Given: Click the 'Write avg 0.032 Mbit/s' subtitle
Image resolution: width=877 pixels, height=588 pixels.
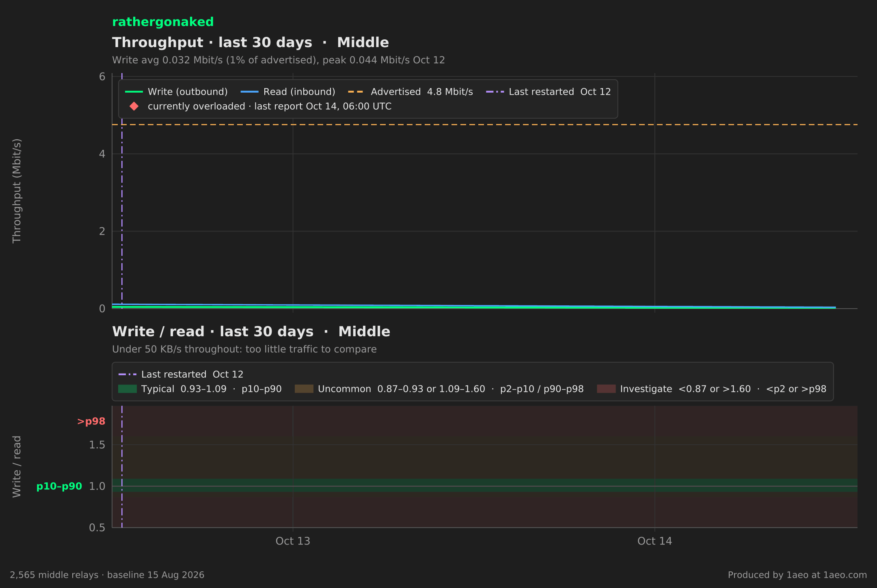Looking at the screenshot, I should pos(279,60).
